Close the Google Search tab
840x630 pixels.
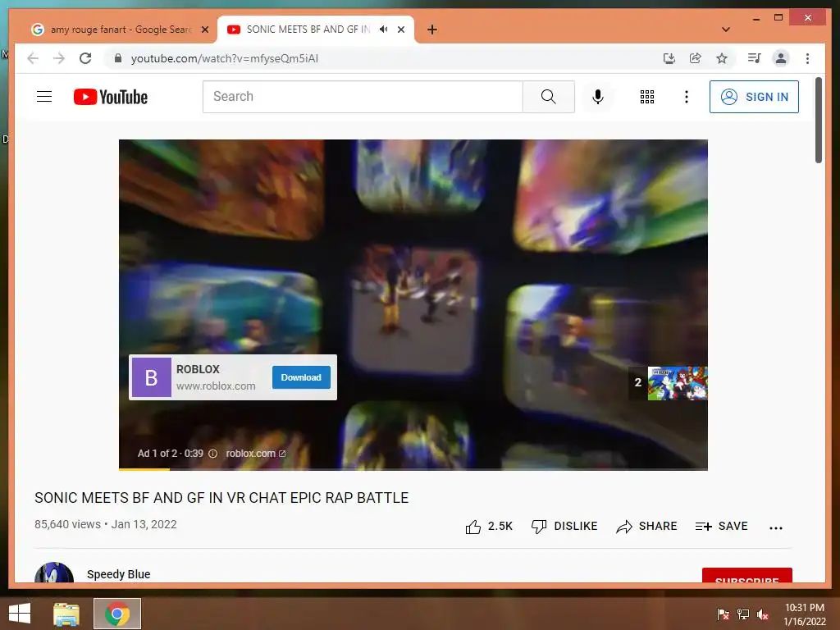tap(204, 30)
